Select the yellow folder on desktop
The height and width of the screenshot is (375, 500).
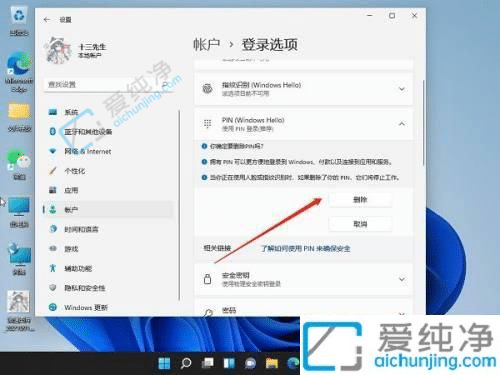(19, 117)
